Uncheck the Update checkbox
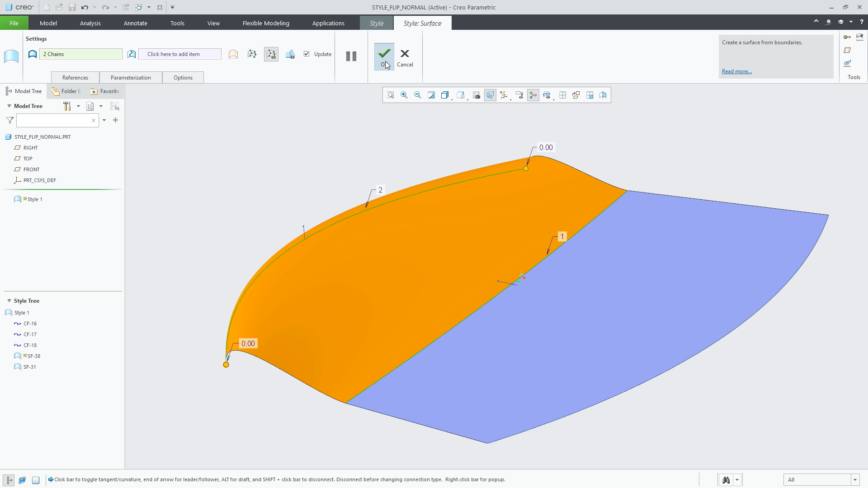 307,54
